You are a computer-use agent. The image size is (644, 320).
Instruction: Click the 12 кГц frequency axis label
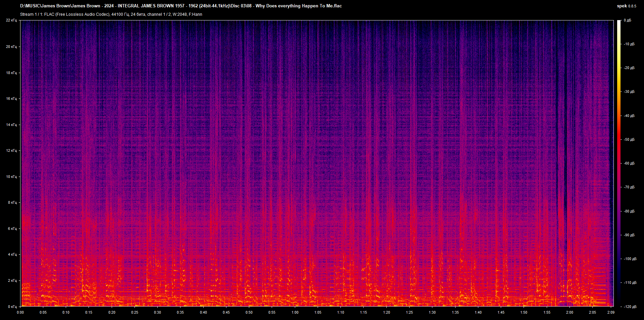pos(11,150)
